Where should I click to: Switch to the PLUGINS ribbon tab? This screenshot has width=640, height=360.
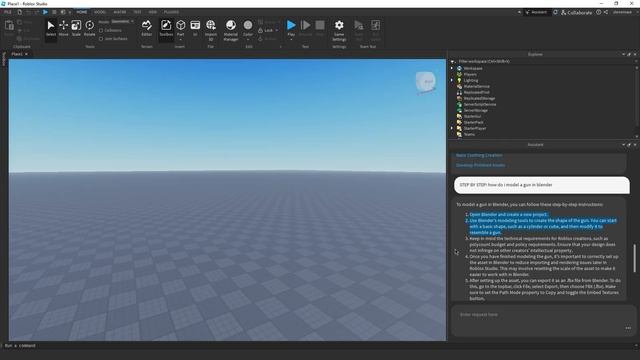point(171,12)
